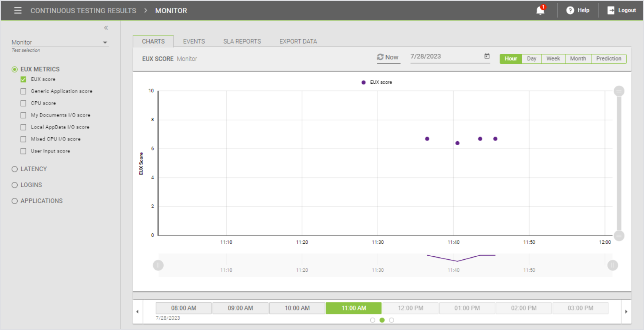Expand the Applications metrics section

click(15, 201)
